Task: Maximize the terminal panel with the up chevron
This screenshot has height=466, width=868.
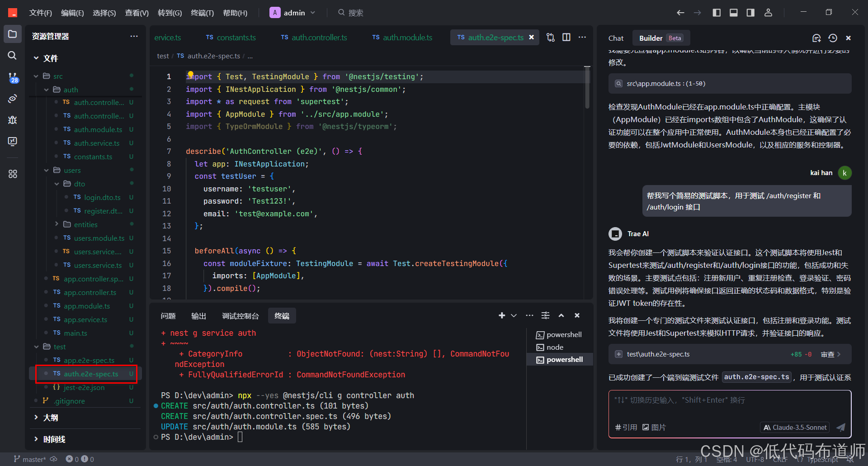Action: tap(561, 315)
